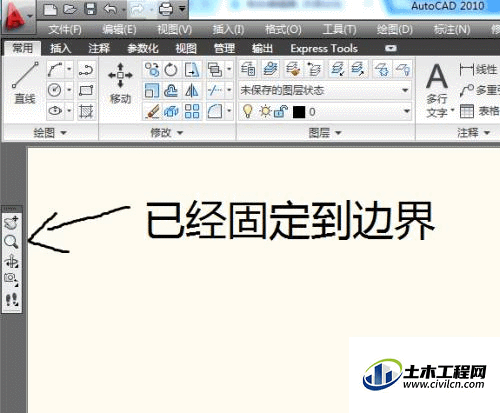The height and width of the screenshot is (413, 500).
Task: Click the New drawing icon
Action: 50,9
